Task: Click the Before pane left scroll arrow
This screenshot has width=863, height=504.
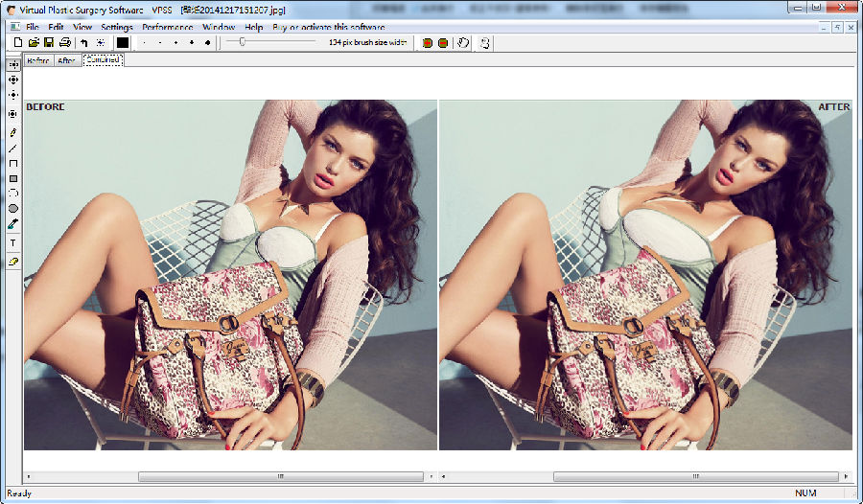Action: click(x=29, y=476)
